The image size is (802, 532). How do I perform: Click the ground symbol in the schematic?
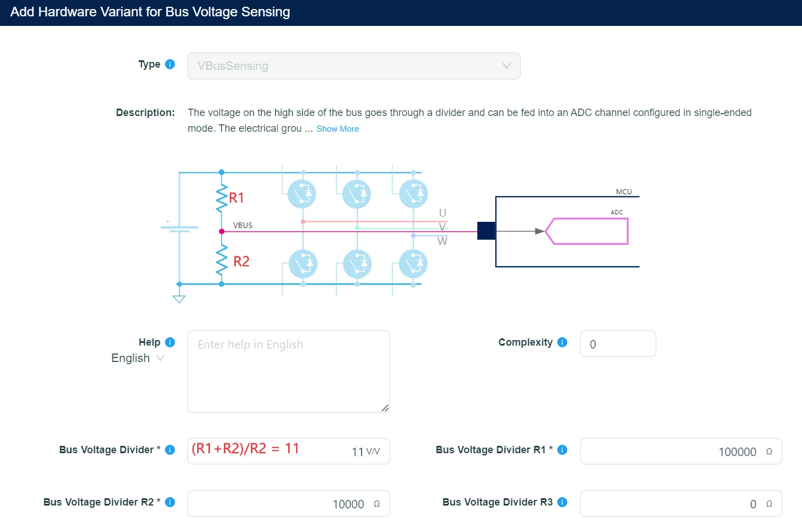tap(179, 299)
